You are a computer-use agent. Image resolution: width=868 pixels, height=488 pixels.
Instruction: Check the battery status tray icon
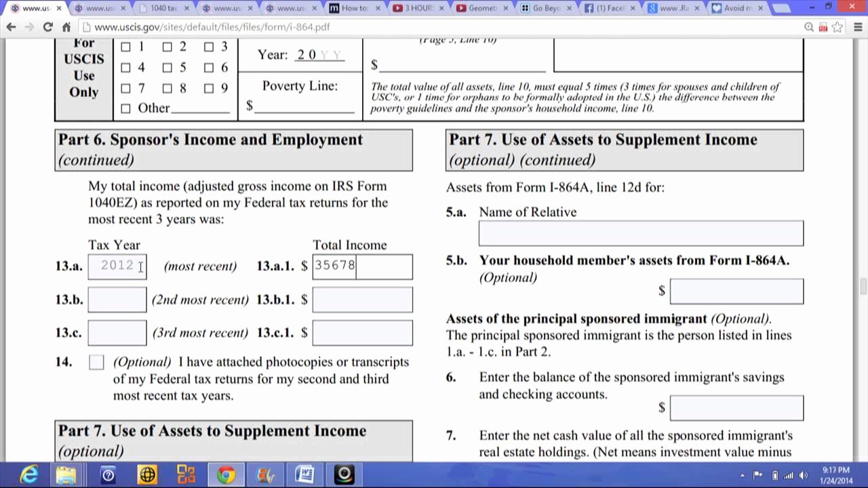(775, 475)
